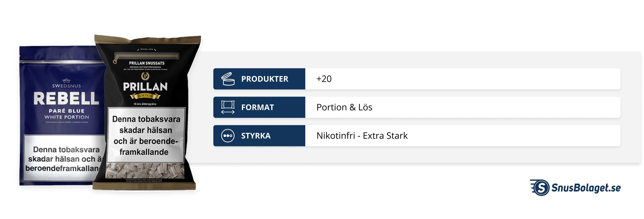Click the strength dots icon beside Styrka
The height and width of the screenshot is (219, 644).
[228, 136]
